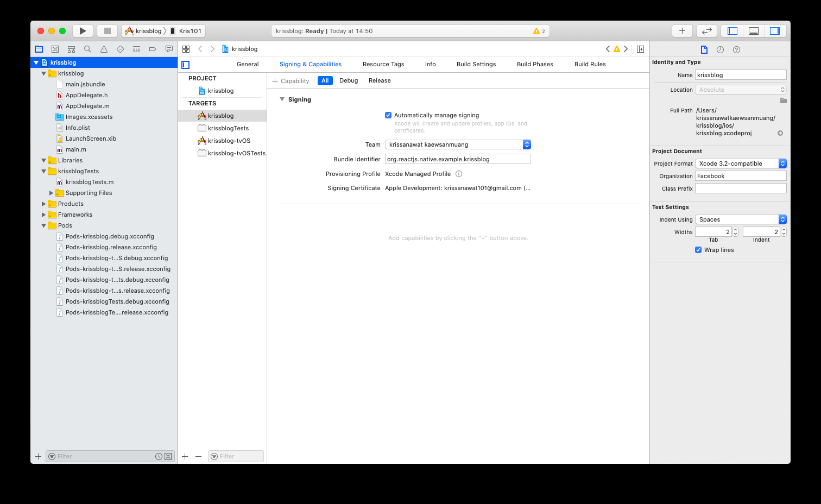Show the bottom Debug area
This screenshot has height=504, width=821.
(x=754, y=31)
